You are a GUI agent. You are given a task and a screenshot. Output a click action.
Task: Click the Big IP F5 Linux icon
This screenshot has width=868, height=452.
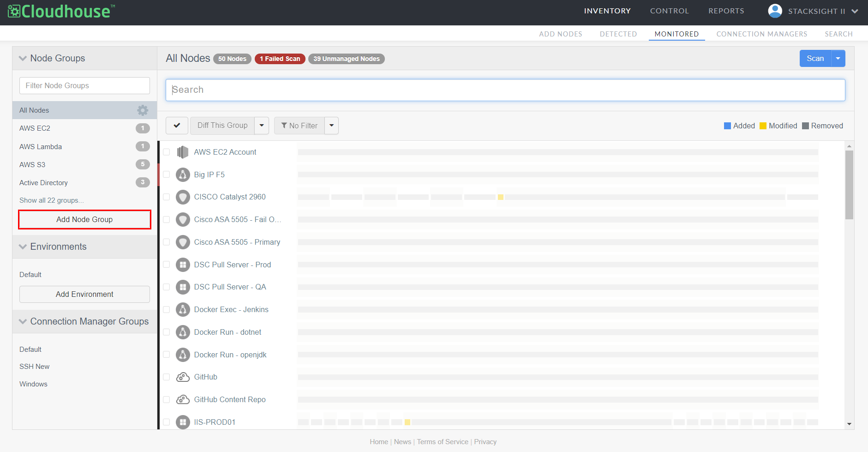[183, 175]
